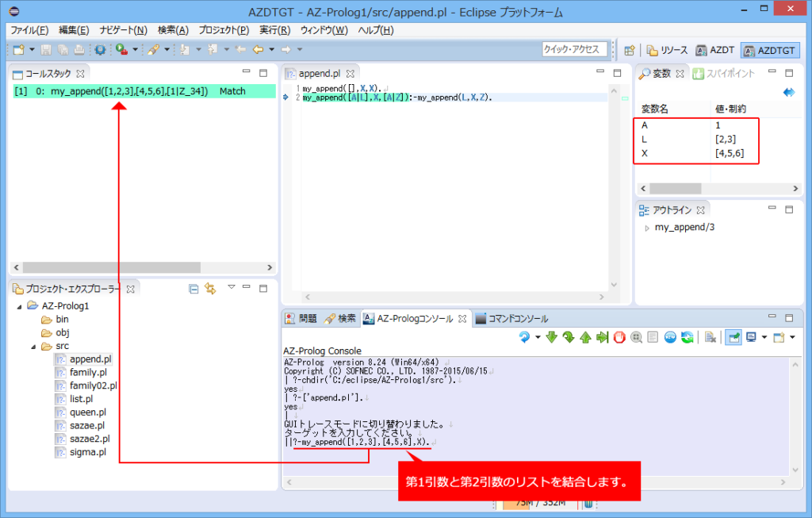Click the Run icon in the main toolbar

point(119,50)
